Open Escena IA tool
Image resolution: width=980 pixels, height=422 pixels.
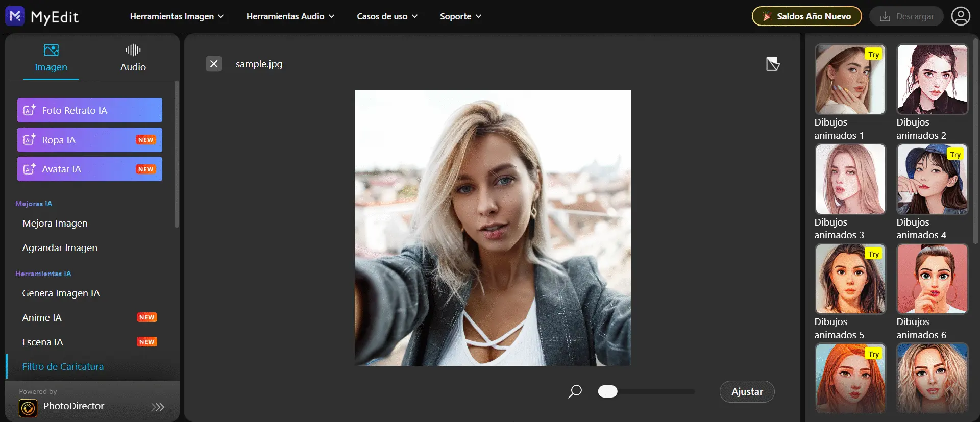click(43, 342)
